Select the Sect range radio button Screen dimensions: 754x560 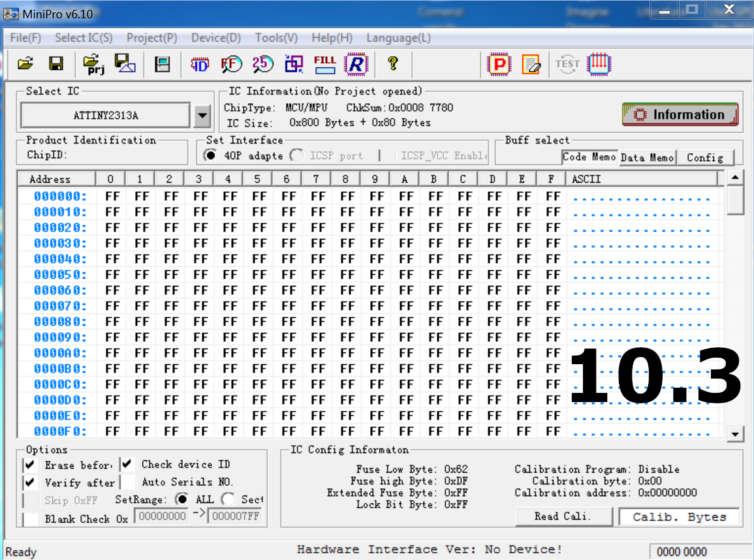228,499
